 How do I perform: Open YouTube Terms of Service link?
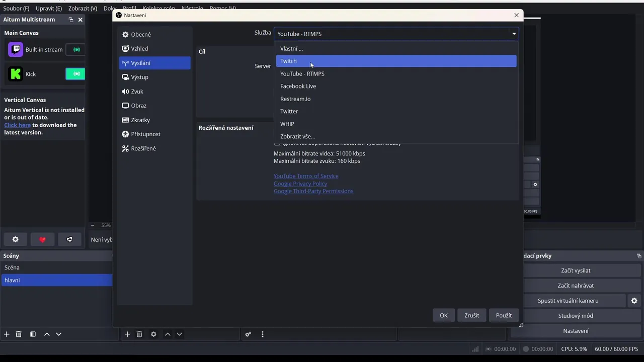pyautogui.click(x=306, y=176)
